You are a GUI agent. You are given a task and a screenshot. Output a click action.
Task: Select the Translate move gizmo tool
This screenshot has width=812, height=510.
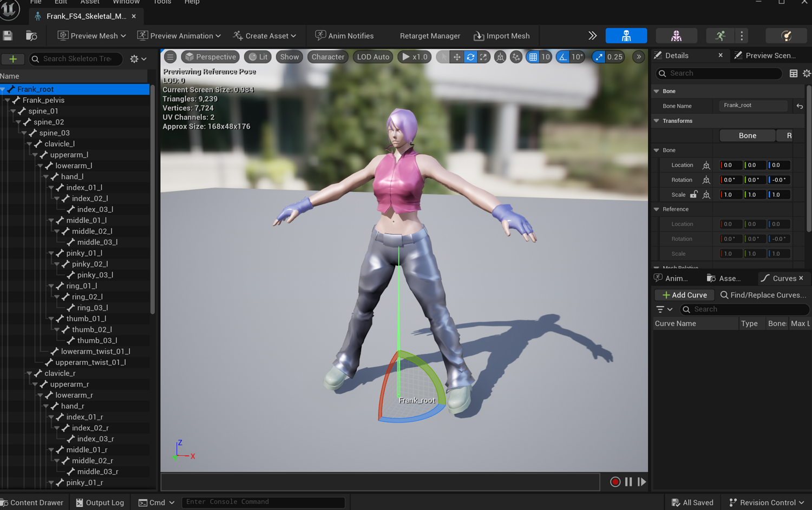point(457,57)
